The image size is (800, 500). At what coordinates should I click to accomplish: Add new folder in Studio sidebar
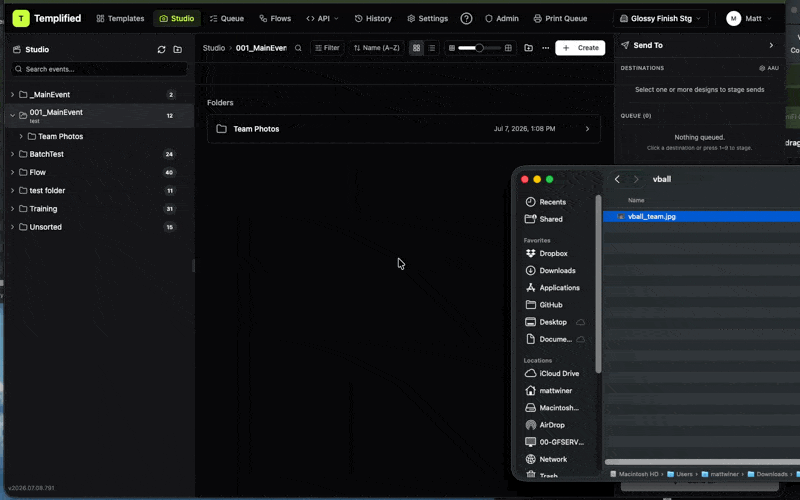[178, 49]
